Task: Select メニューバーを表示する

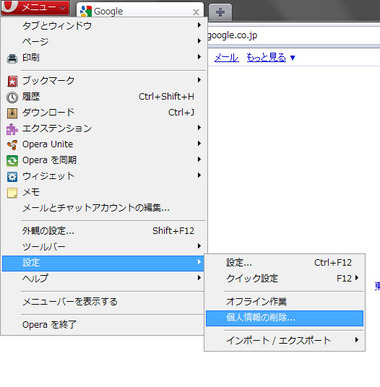Action: pos(104,302)
